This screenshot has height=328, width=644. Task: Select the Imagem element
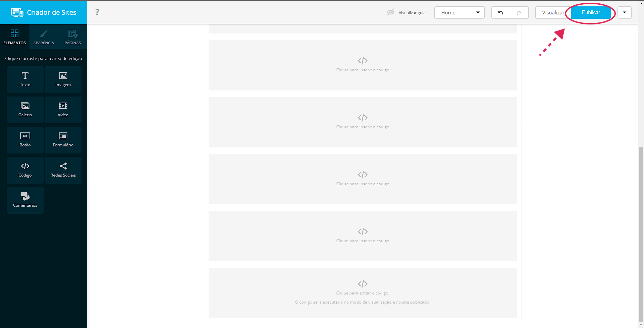(63, 80)
